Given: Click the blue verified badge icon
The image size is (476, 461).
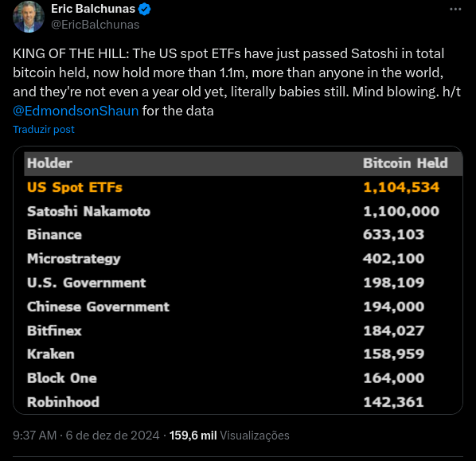Looking at the screenshot, I should click(x=144, y=9).
